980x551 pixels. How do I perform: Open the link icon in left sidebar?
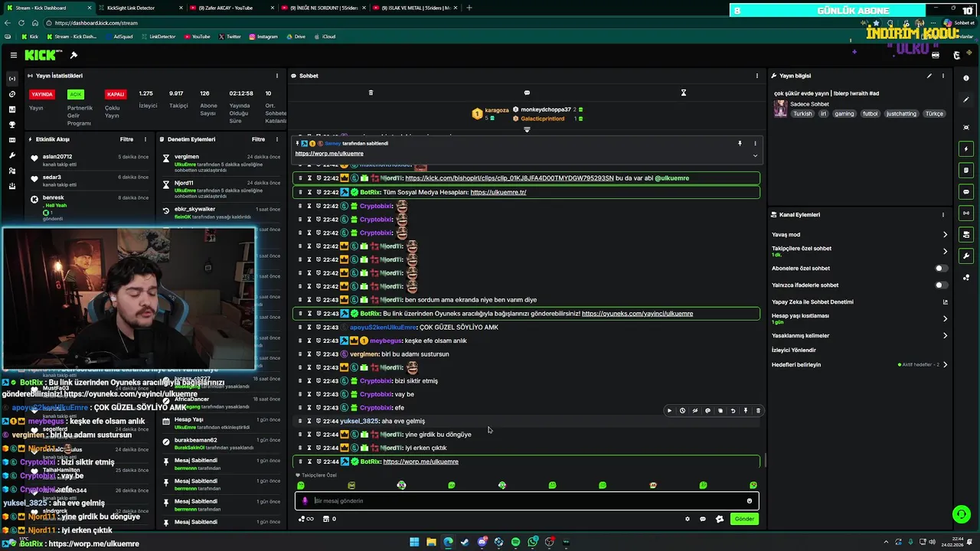11,94
